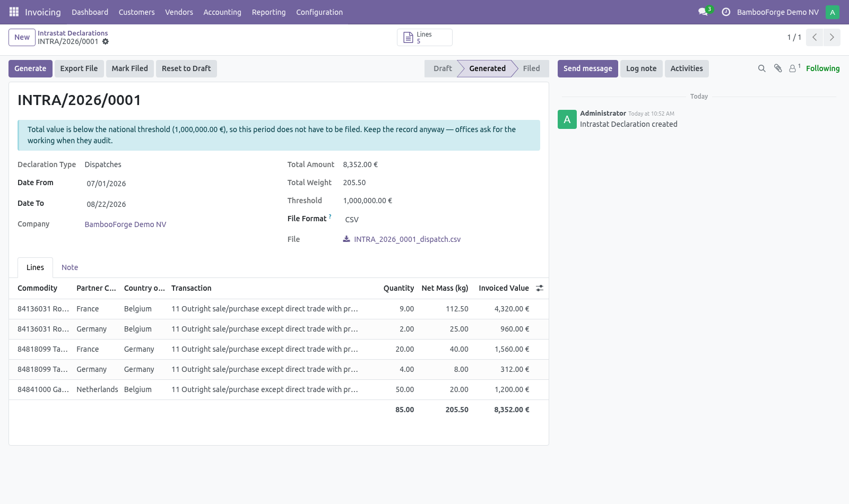This screenshot has width=849, height=504.
Task: Search messages with the magnifier icon
Action: tap(762, 68)
